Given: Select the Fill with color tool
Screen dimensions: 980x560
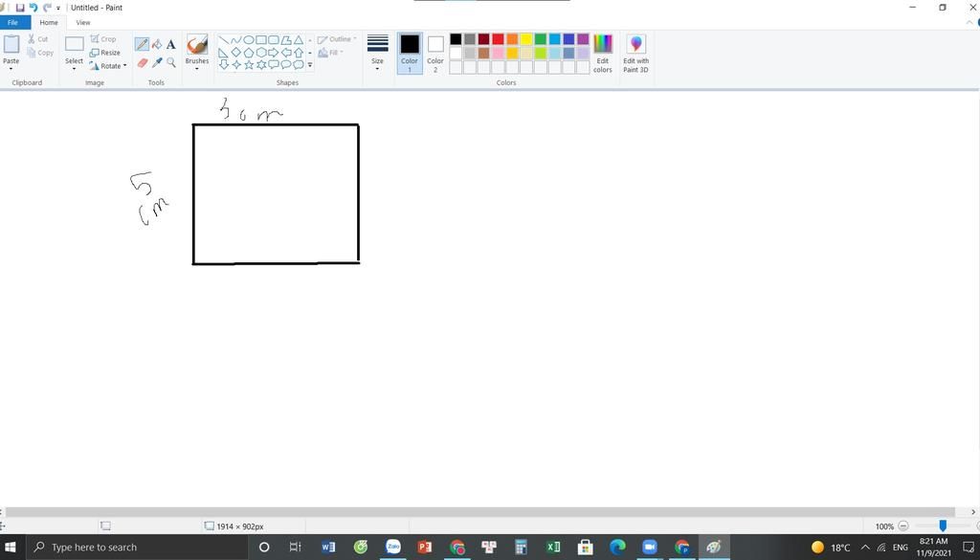Looking at the screenshot, I should [157, 44].
